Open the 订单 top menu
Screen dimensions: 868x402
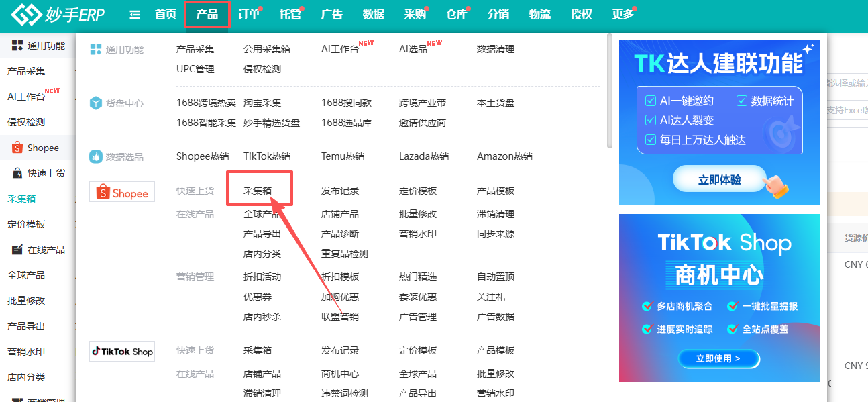coord(249,15)
